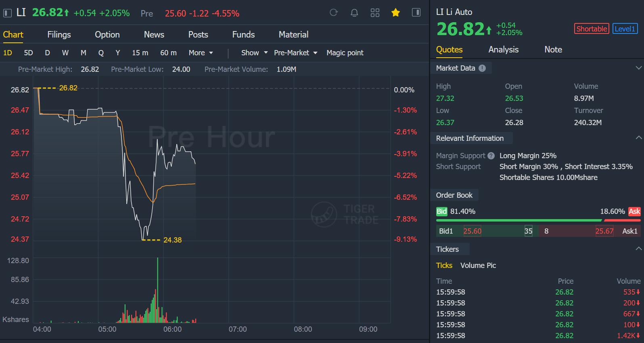
Task: Click the Level1 quote badge
Action: [x=625, y=29]
